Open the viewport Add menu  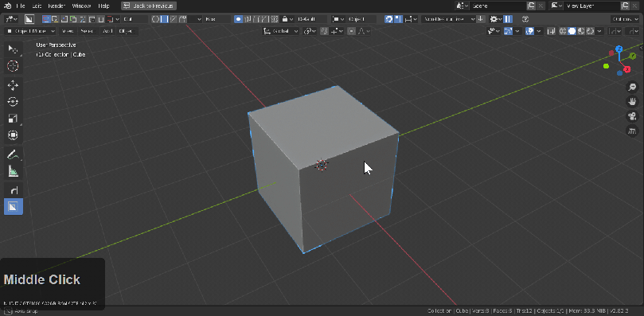coord(107,31)
